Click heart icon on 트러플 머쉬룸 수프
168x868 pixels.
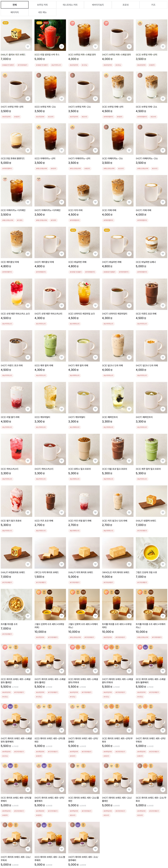click(28, 616)
